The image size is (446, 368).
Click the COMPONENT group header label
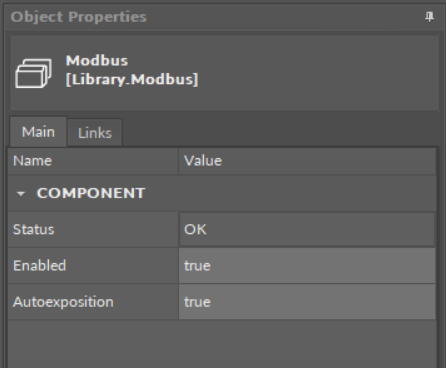pos(91,193)
